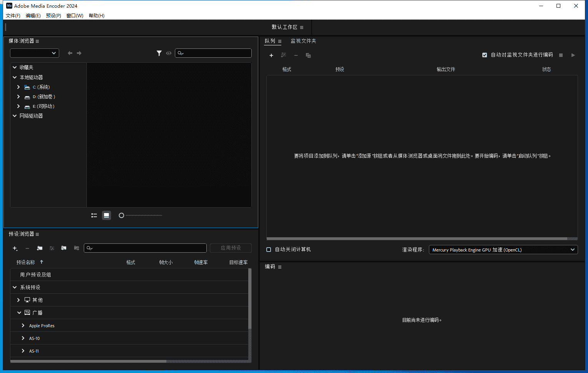The height and width of the screenshot is (373, 588).
Task: Expand the Apple ProRes presets
Action: (23, 325)
